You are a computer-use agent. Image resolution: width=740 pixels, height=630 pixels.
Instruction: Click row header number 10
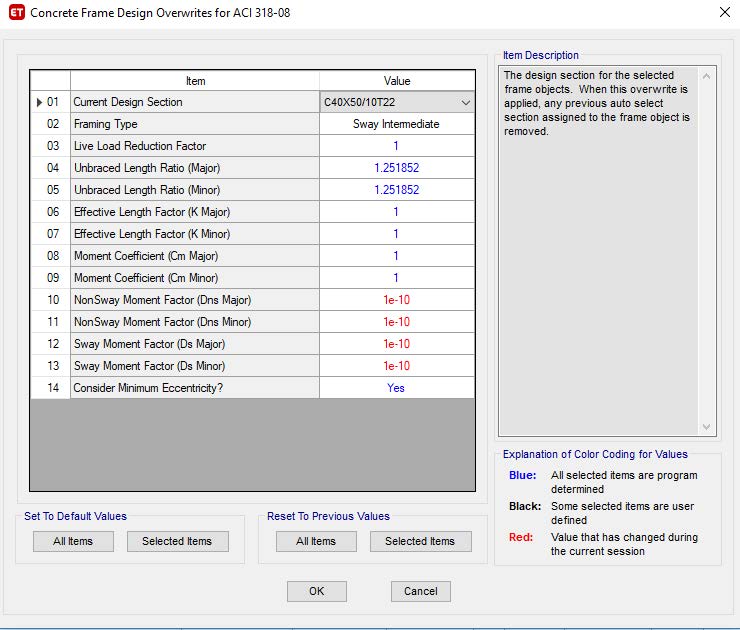tap(50, 300)
